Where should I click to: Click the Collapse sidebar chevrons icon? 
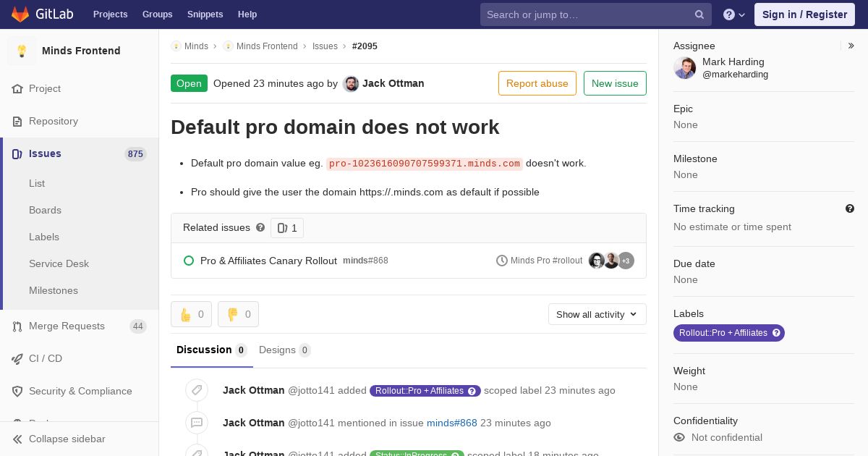tap(17, 439)
